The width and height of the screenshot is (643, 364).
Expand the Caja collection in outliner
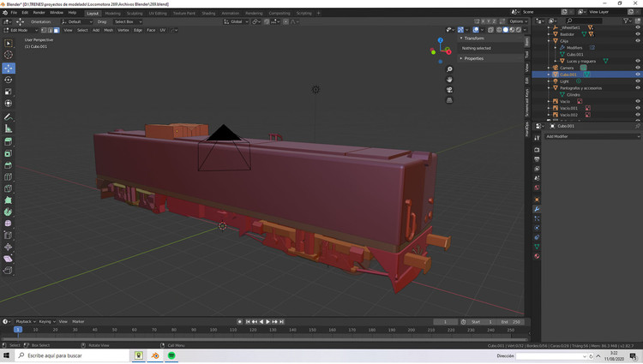(549, 41)
